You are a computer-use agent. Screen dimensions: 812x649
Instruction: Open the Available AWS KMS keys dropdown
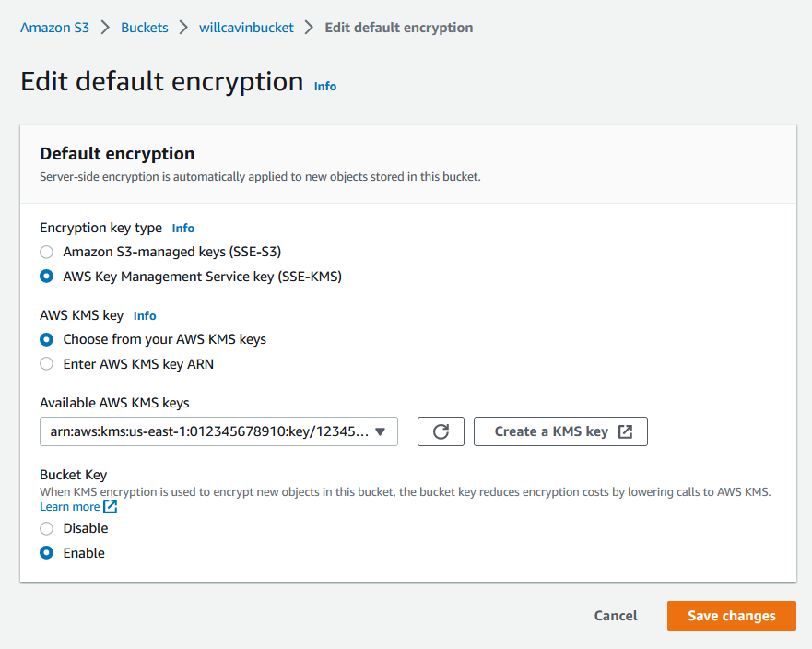tap(218, 431)
